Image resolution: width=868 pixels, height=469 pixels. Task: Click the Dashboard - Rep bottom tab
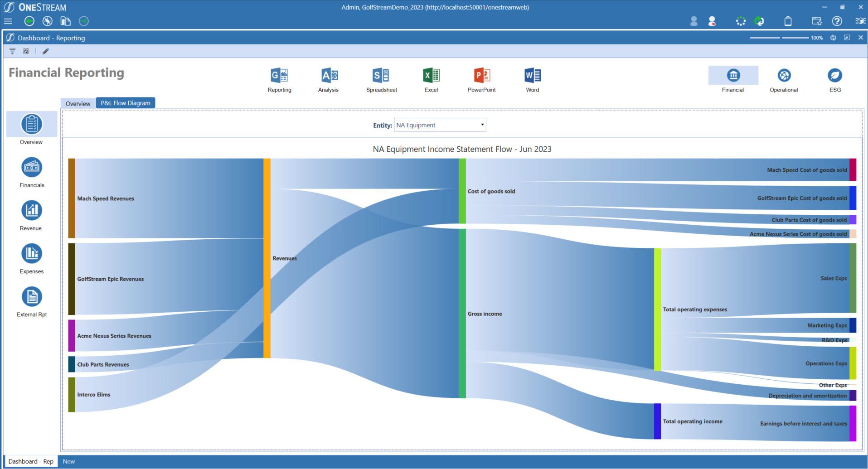31,461
